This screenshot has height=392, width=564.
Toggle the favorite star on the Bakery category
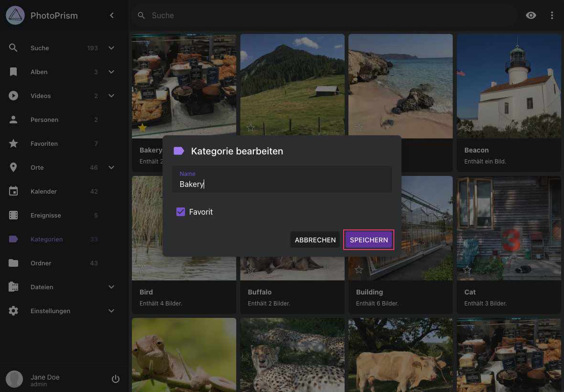pyautogui.click(x=142, y=127)
